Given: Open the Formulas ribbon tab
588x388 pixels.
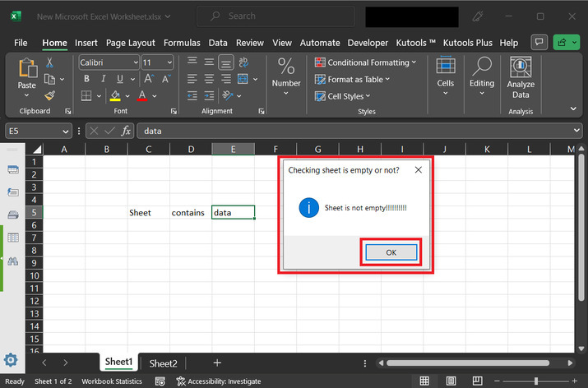Looking at the screenshot, I should (182, 43).
